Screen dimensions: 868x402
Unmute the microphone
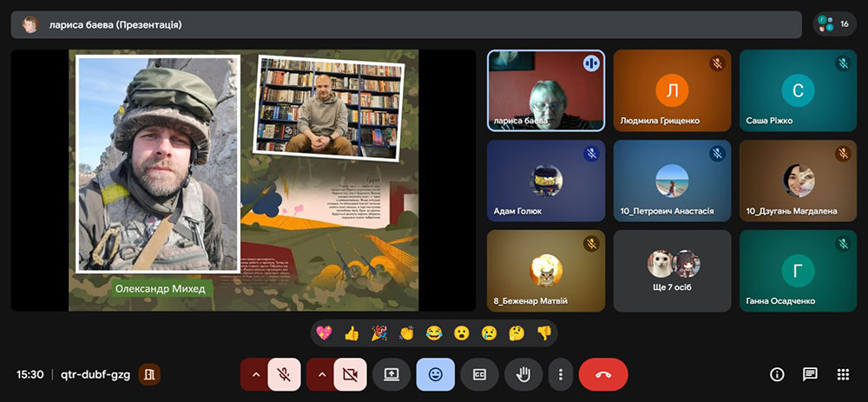[x=284, y=374]
